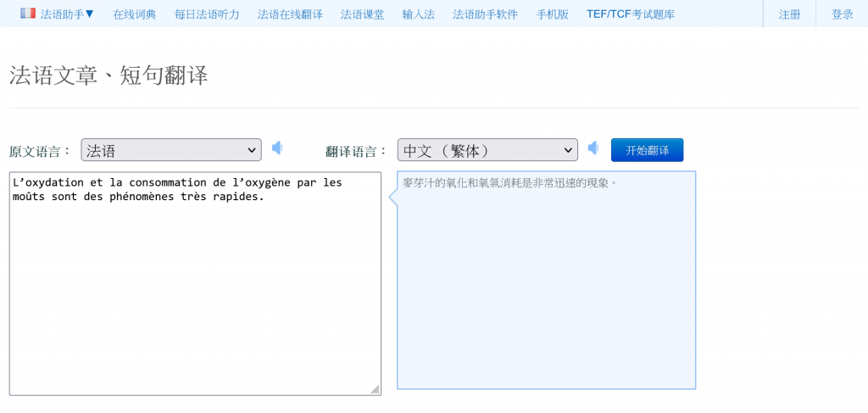
Task: Play translated text audio speaker icon
Action: point(593,148)
